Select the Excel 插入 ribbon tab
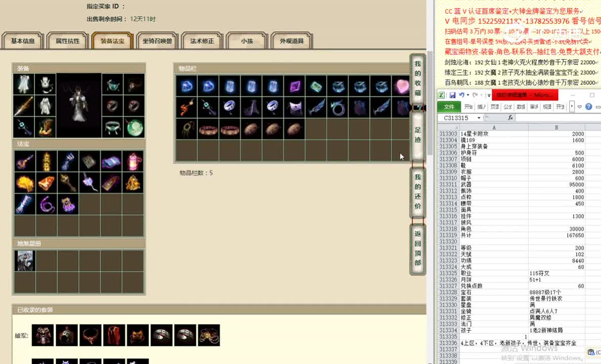This screenshot has height=364, width=601. (x=482, y=107)
